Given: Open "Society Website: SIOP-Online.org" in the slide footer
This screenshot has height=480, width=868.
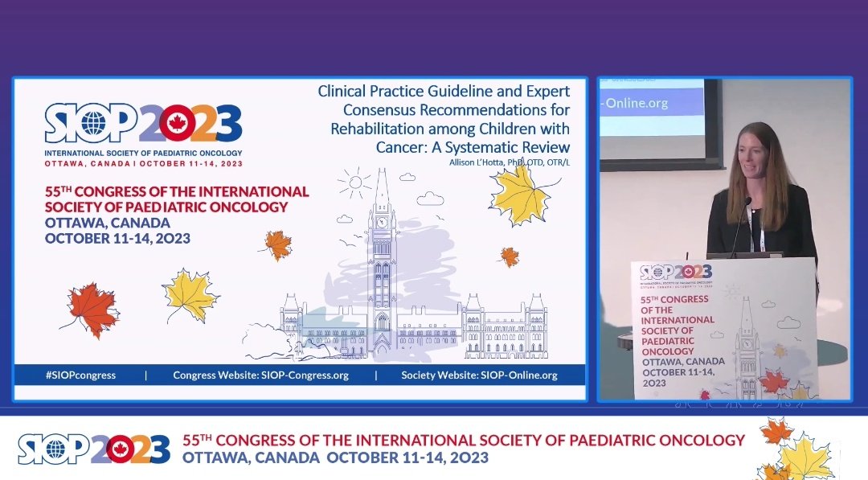Looking at the screenshot, I should click(x=479, y=375).
